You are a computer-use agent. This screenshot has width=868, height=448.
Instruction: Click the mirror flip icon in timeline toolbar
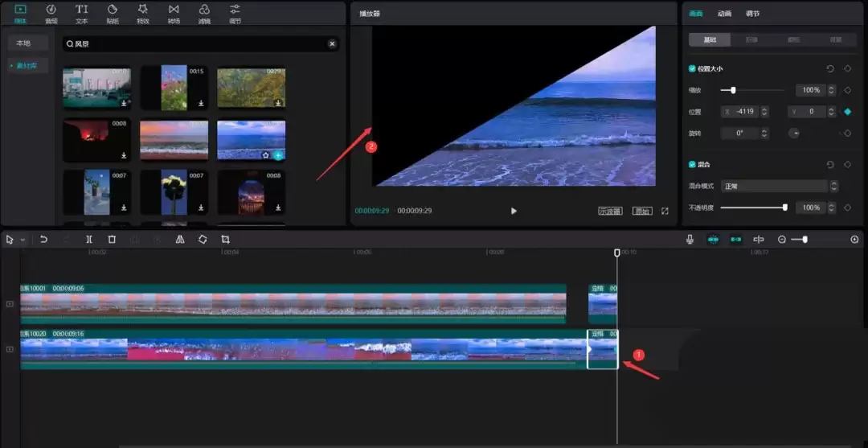pos(180,240)
